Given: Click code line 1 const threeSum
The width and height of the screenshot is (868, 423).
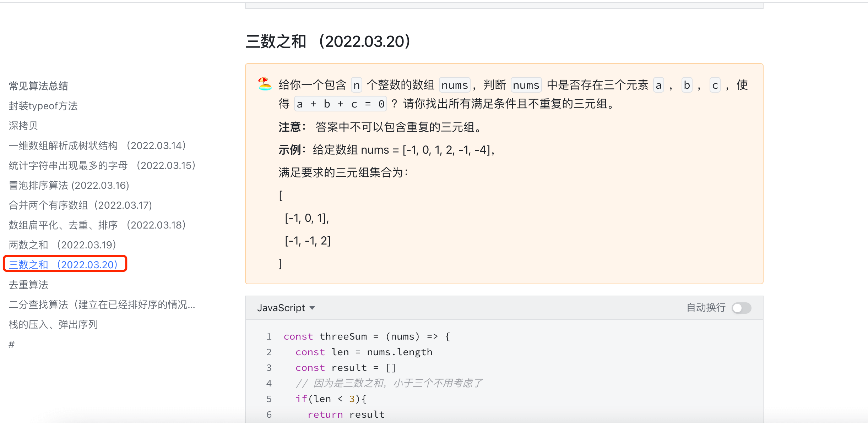Looking at the screenshot, I should click(x=367, y=336).
